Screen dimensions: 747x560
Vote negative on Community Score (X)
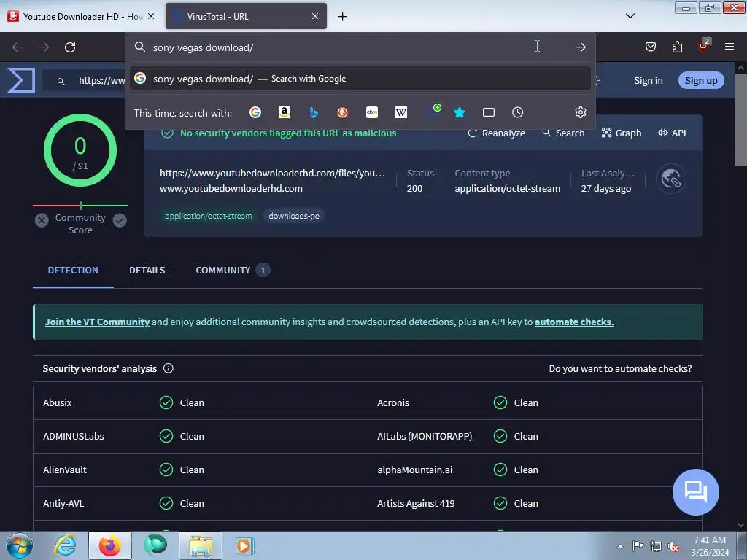[x=42, y=220]
